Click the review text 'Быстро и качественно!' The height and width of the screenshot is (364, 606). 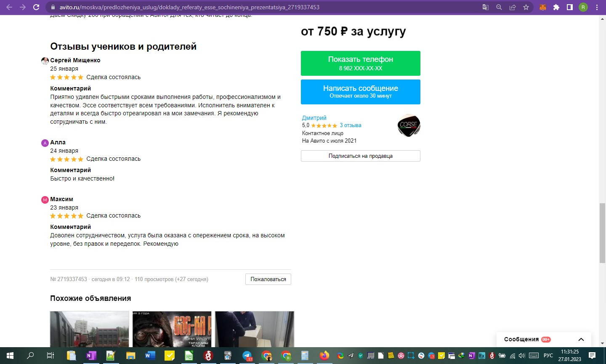click(82, 178)
